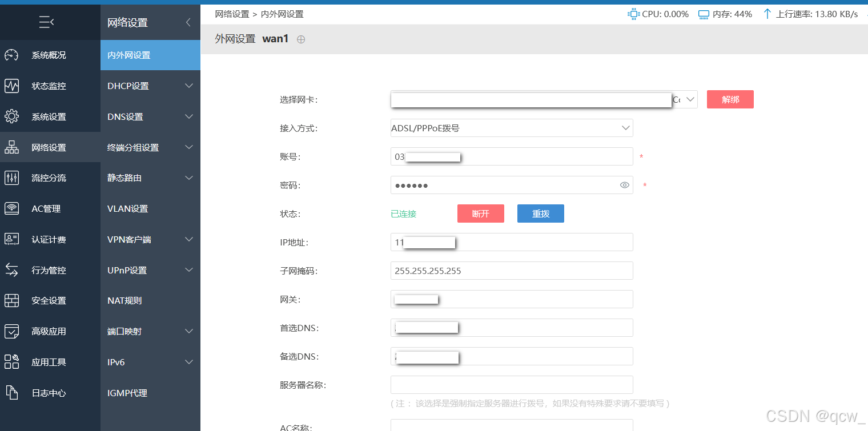Click the IP地址 input field
The height and width of the screenshot is (431, 868).
pos(512,242)
